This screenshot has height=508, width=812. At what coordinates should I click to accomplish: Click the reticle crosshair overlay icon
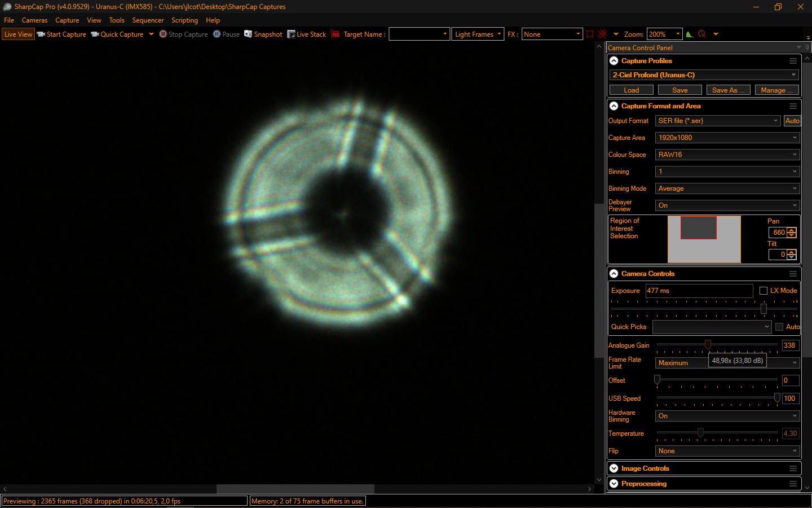click(602, 34)
